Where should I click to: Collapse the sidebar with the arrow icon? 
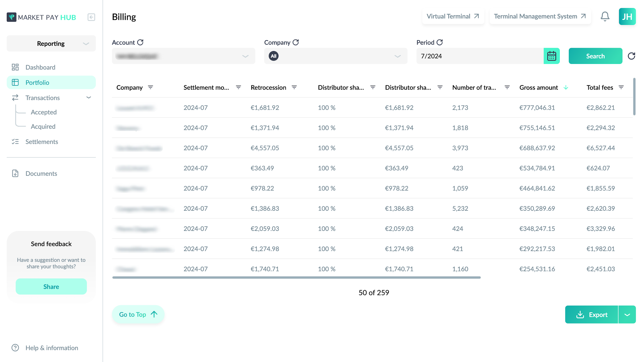(x=91, y=17)
